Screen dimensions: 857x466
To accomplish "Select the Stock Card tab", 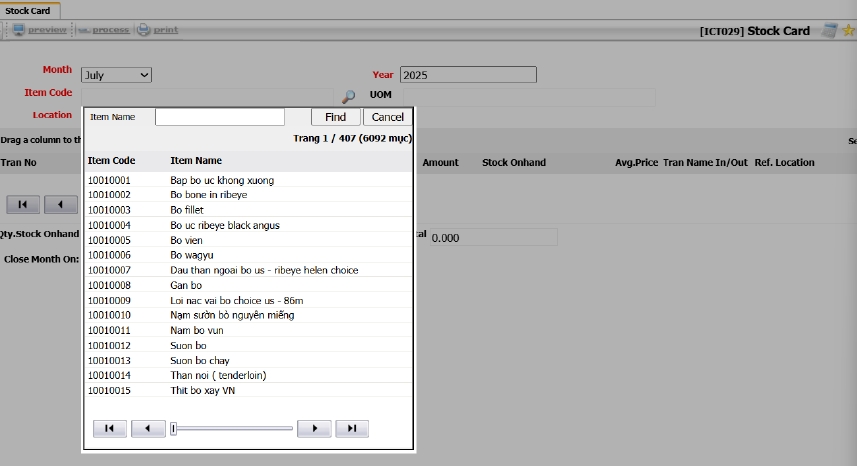I will (x=28, y=11).
